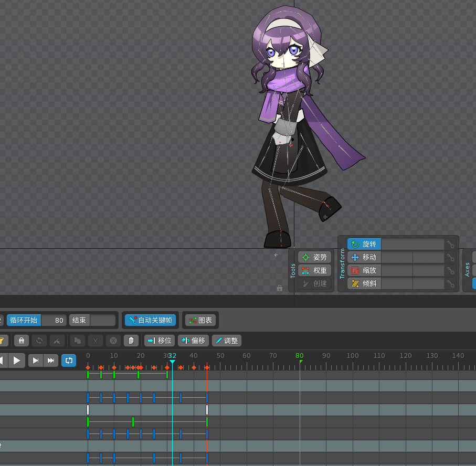This screenshot has width=476, height=466.
Task: Select the 旋转 rotate transform tool
Action: (x=364, y=244)
